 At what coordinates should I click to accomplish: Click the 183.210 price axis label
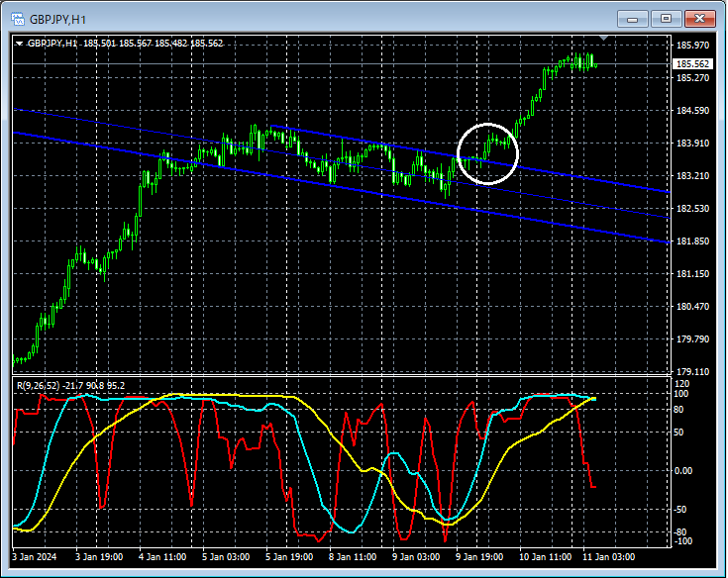[x=692, y=176]
